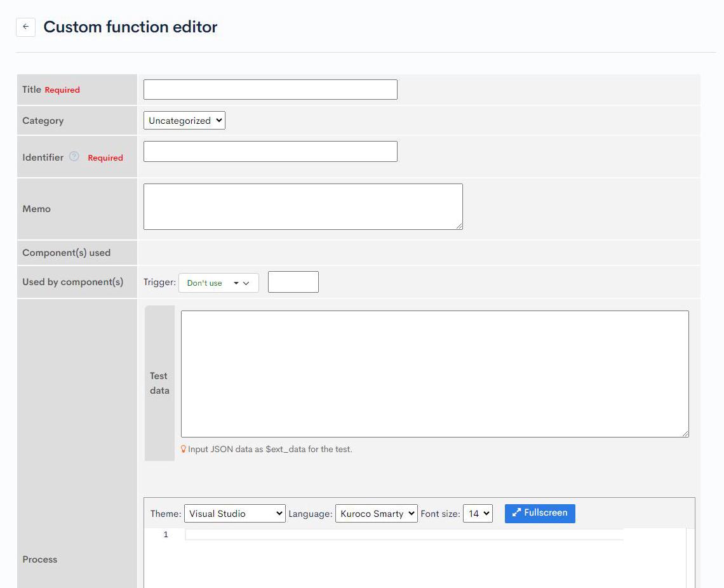Click the resize handle of the Test data textarea

pyautogui.click(x=687, y=433)
